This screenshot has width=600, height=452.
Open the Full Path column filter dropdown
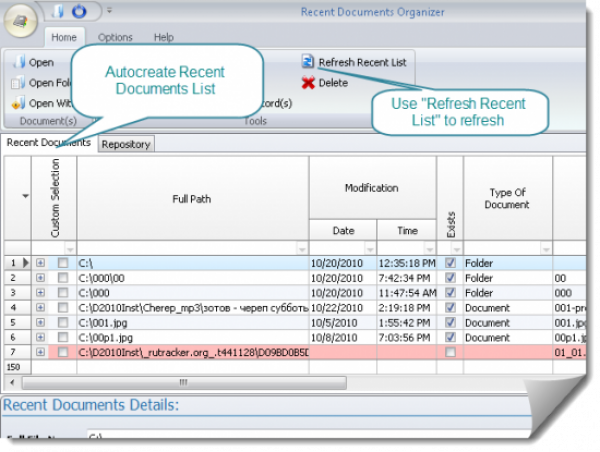pyautogui.click(x=301, y=248)
